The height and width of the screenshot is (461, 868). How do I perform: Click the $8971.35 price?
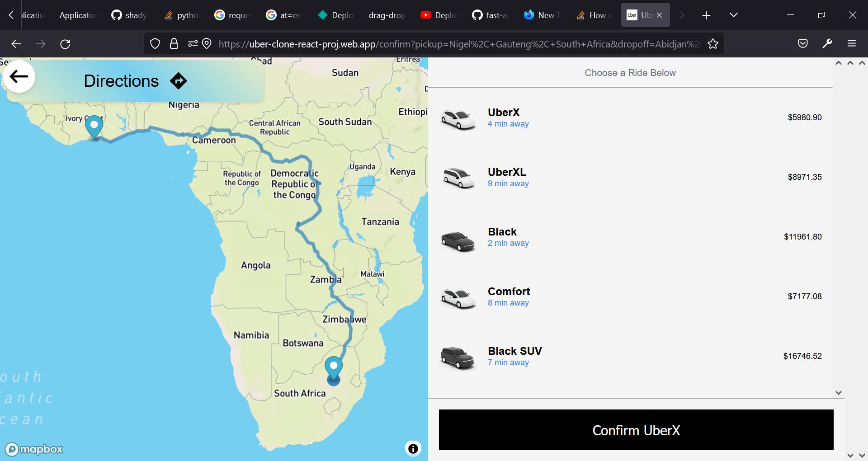(x=805, y=177)
